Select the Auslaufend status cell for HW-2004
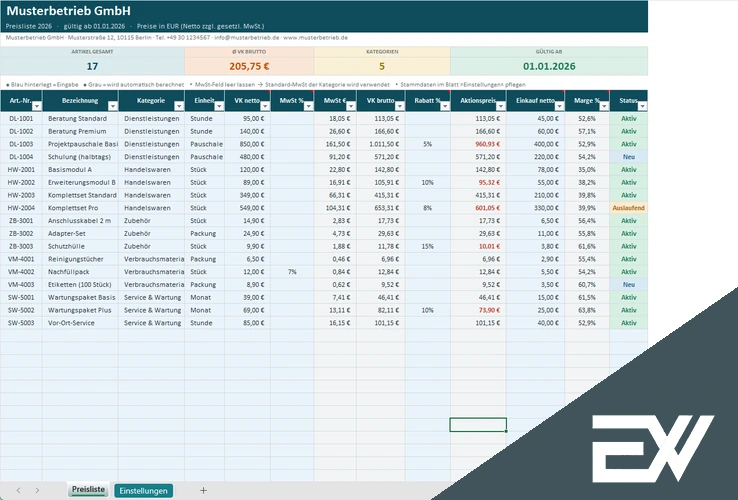738x500 pixels. click(x=628, y=208)
